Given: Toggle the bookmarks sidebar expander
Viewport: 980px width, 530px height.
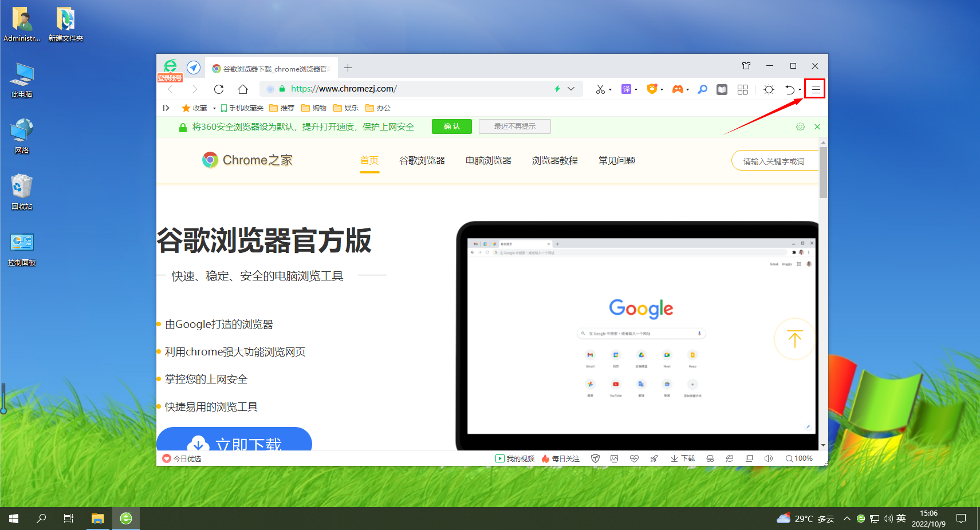Looking at the screenshot, I should pos(166,108).
